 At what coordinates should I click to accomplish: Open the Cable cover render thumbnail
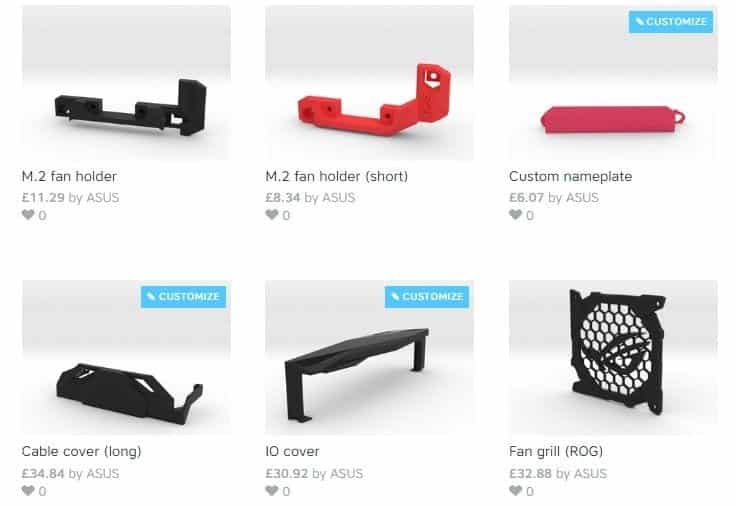pos(126,358)
